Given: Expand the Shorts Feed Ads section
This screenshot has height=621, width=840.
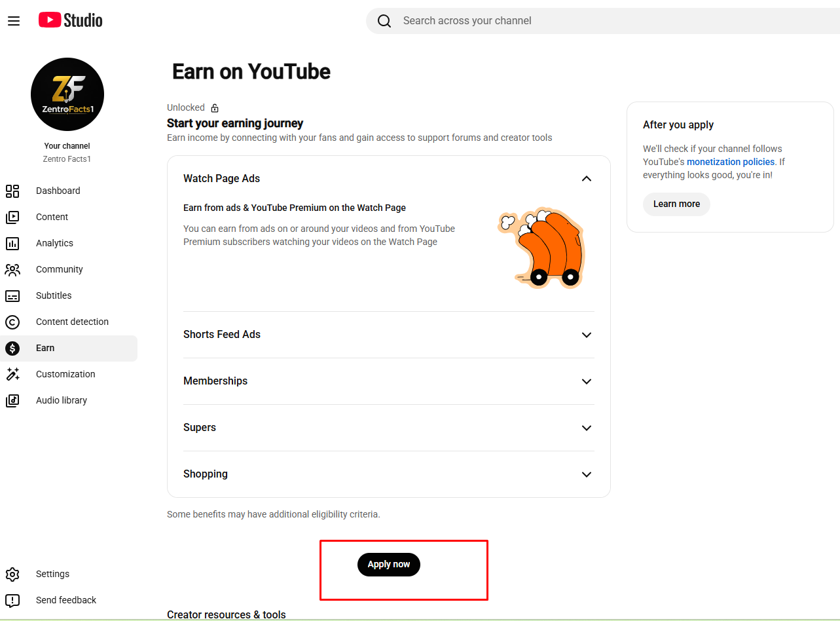Looking at the screenshot, I should [x=587, y=335].
